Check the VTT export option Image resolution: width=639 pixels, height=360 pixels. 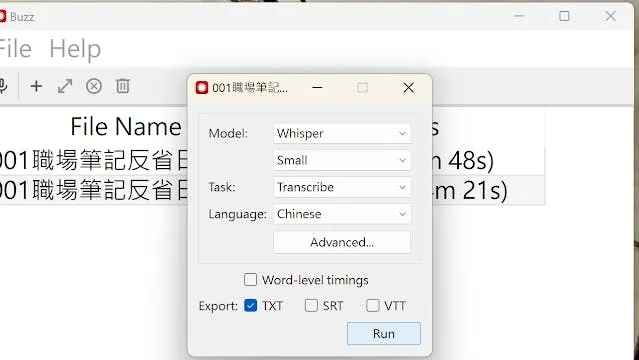pos(372,305)
